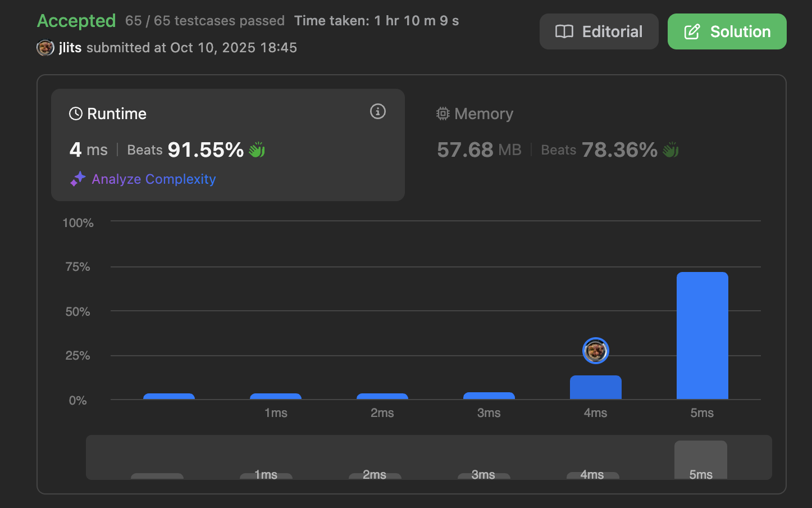Click the runtime info icon
The height and width of the screenshot is (508, 812).
tap(378, 111)
